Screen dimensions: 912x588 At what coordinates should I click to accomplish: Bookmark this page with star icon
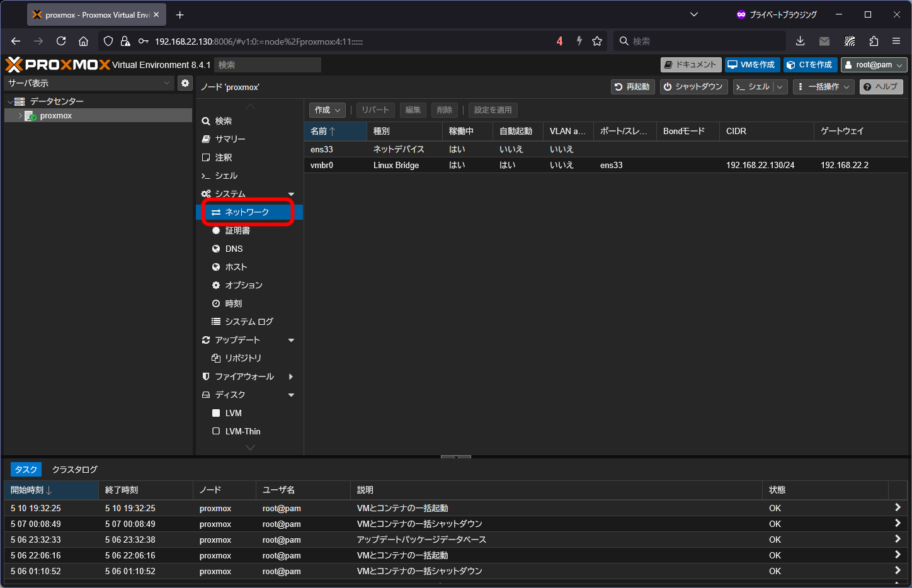[x=597, y=41]
